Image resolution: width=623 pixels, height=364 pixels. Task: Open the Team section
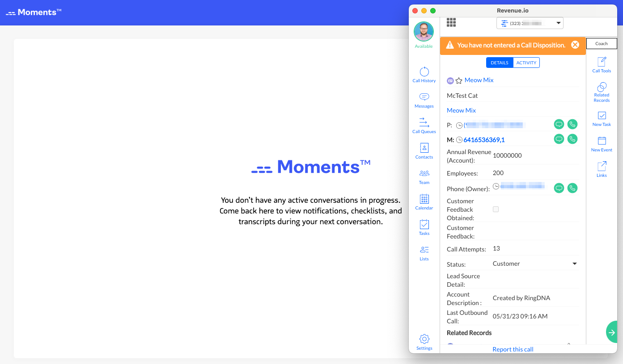tap(424, 177)
